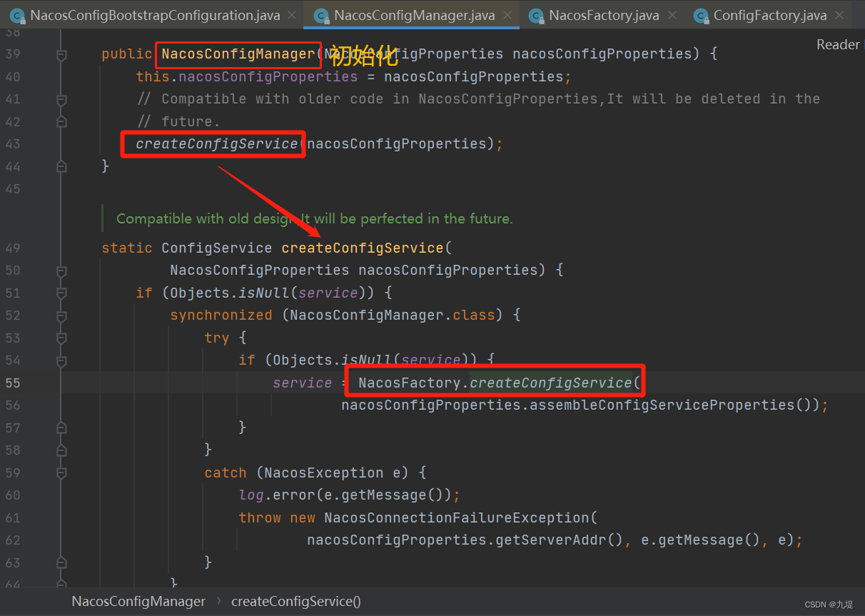Click this.nacosConfigProperties on line 40
This screenshot has width=865, height=616.
point(247,76)
